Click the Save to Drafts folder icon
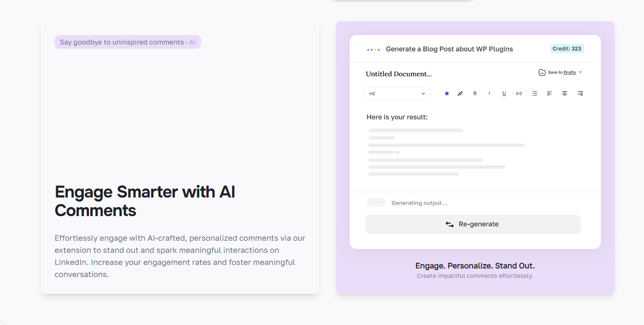Viewport: 644px width, 325px height. click(x=542, y=72)
